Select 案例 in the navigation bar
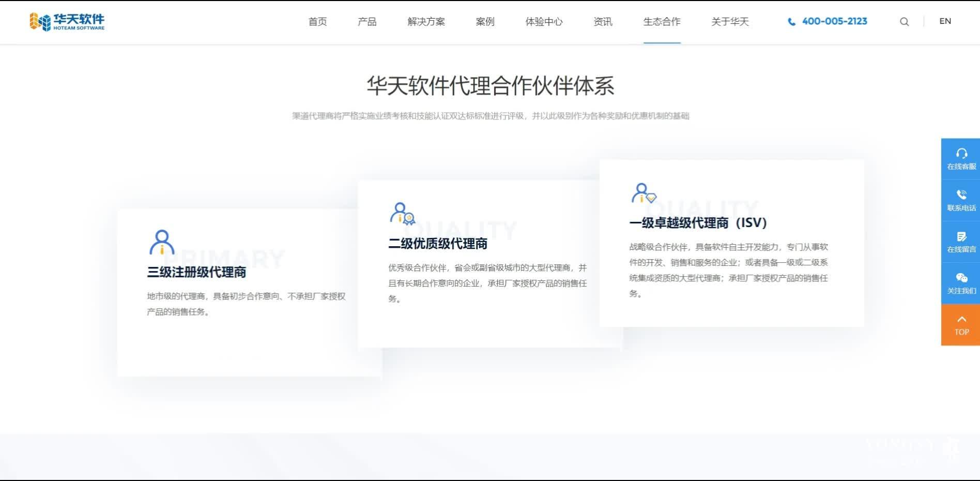This screenshot has width=980, height=481. click(x=485, y=22)
